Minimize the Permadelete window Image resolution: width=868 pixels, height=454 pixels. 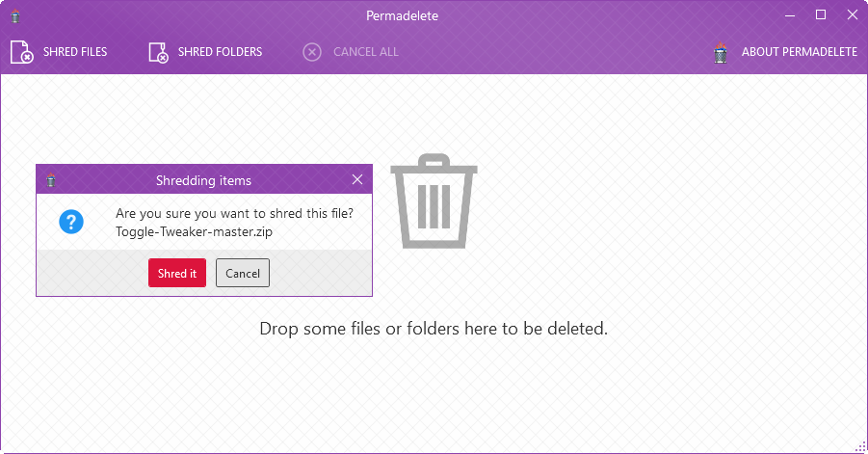790,15
